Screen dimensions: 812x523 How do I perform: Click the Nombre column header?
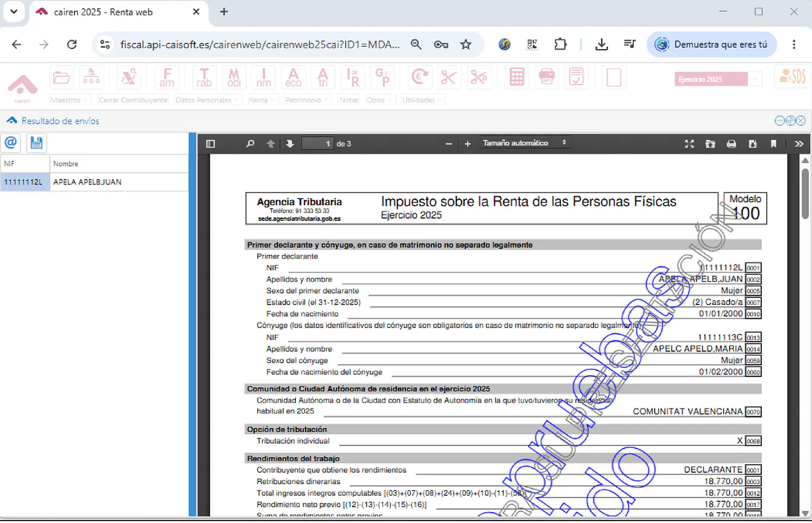119,163
